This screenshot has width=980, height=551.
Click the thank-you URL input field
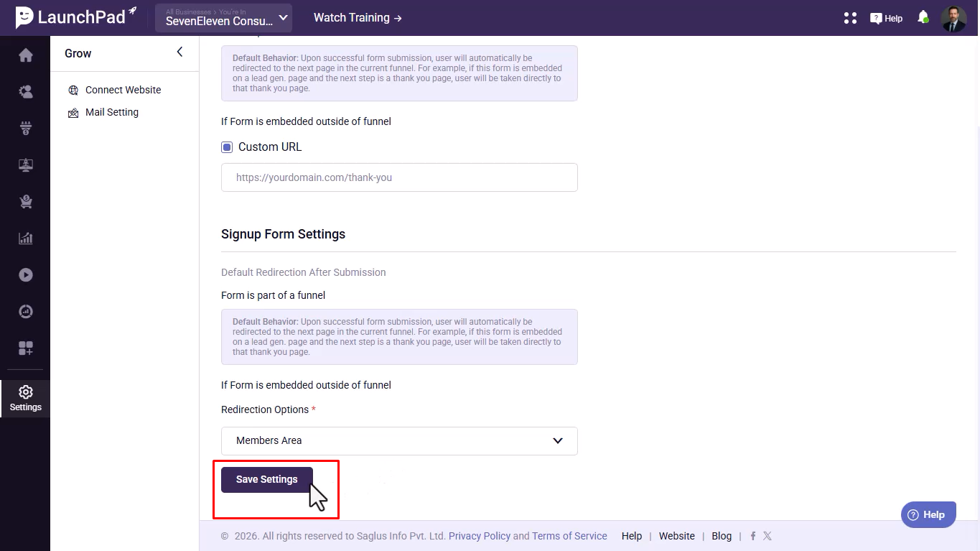(x=399, y=177)
